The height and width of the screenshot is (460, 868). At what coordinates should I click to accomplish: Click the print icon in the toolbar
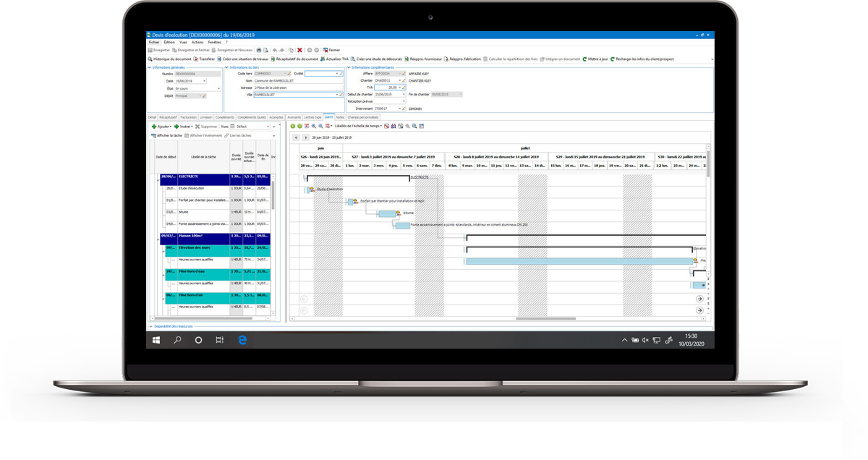[259, 50]
